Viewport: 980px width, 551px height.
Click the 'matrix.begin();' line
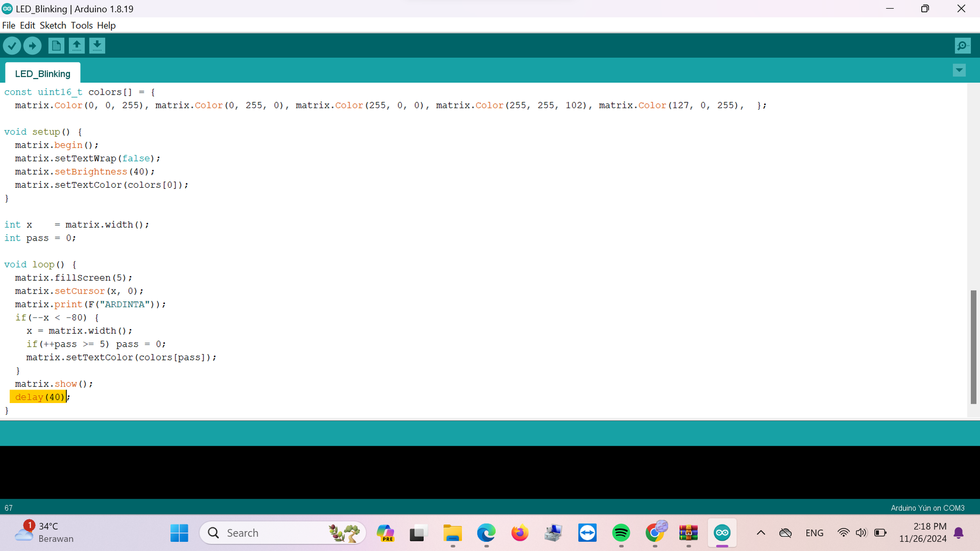(57, 145)
